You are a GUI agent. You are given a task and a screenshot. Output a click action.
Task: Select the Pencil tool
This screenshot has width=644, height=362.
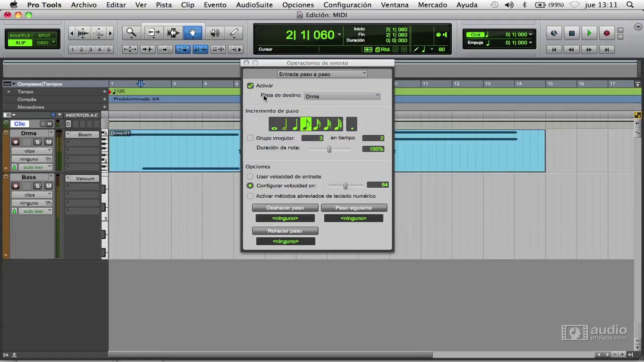(x=234, y=33)
